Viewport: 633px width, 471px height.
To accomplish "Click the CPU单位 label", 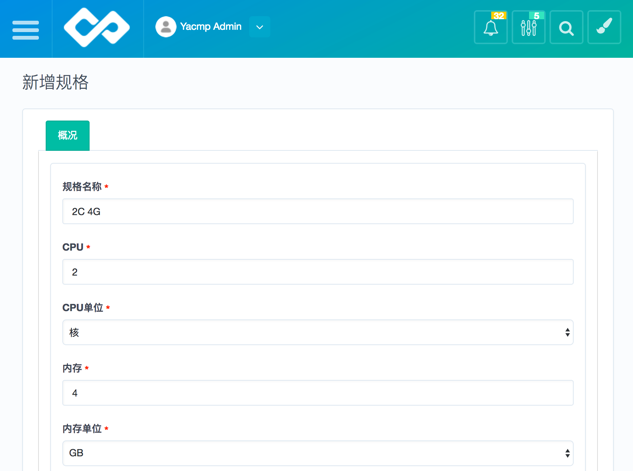I will tap(83, 308).
